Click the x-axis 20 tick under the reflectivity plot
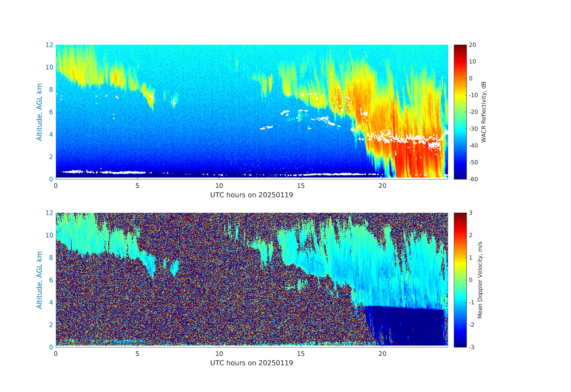Viewport: 571px width, 392px height. point(382,186)
